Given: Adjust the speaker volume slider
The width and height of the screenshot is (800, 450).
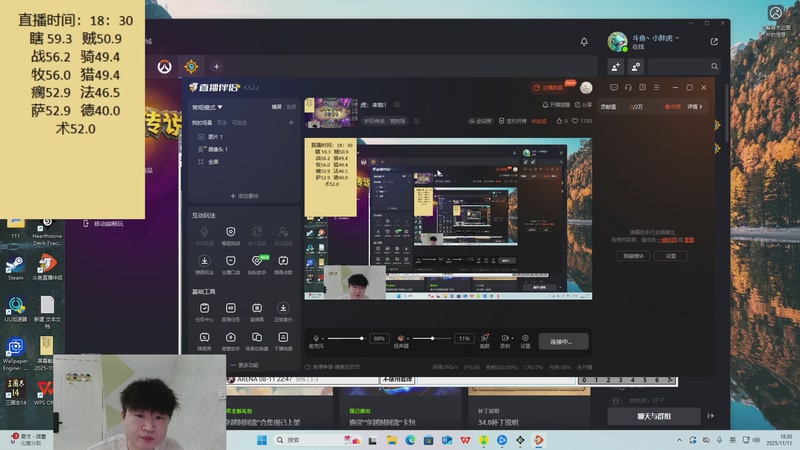Looking at the screenshot, I should coord(432,338).
